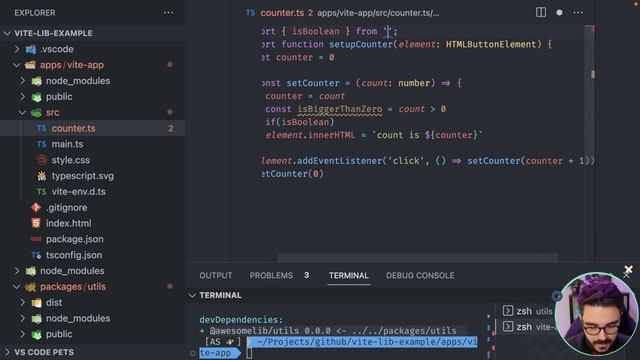This screenshot has height=360, width=640.
Task: Click public folder icon under packages/utils
Action: [x=37, y=334]
